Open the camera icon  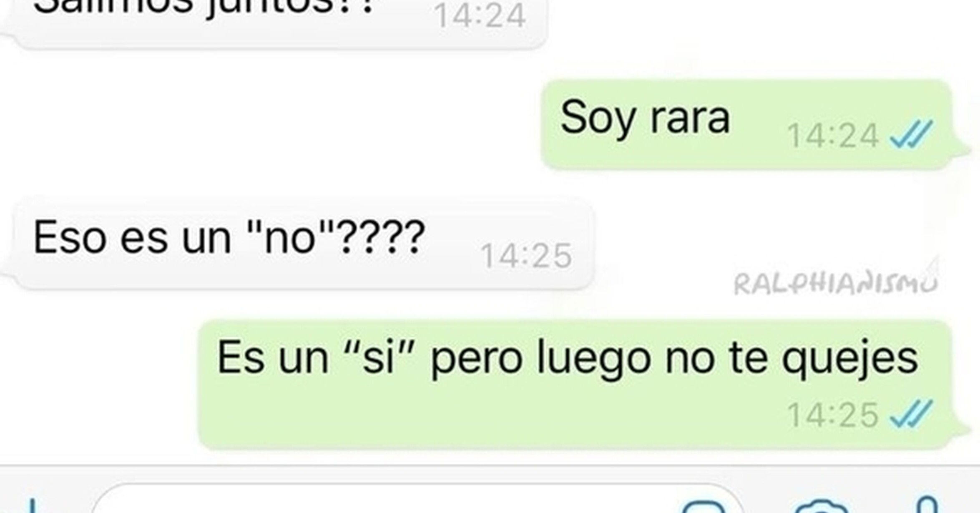pos(821,507)
